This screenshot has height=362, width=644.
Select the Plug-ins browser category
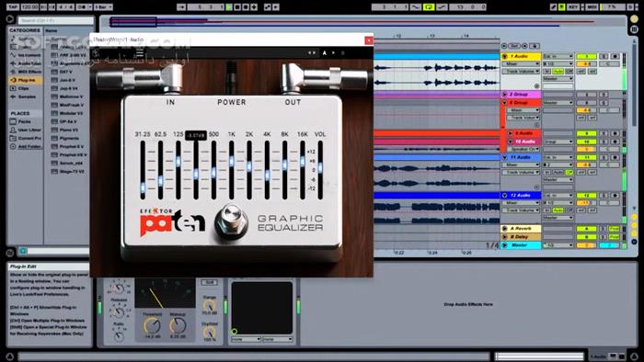point(26,80)
